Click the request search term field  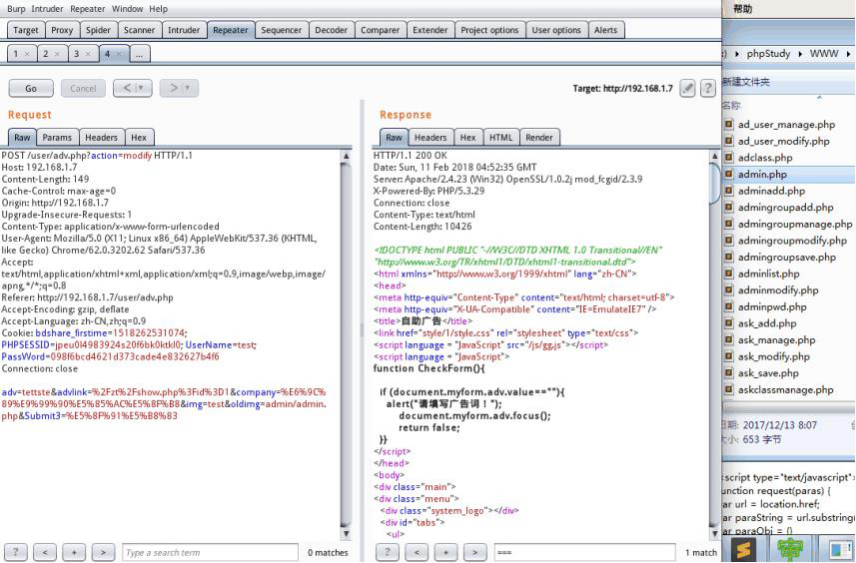click(210, 553)
